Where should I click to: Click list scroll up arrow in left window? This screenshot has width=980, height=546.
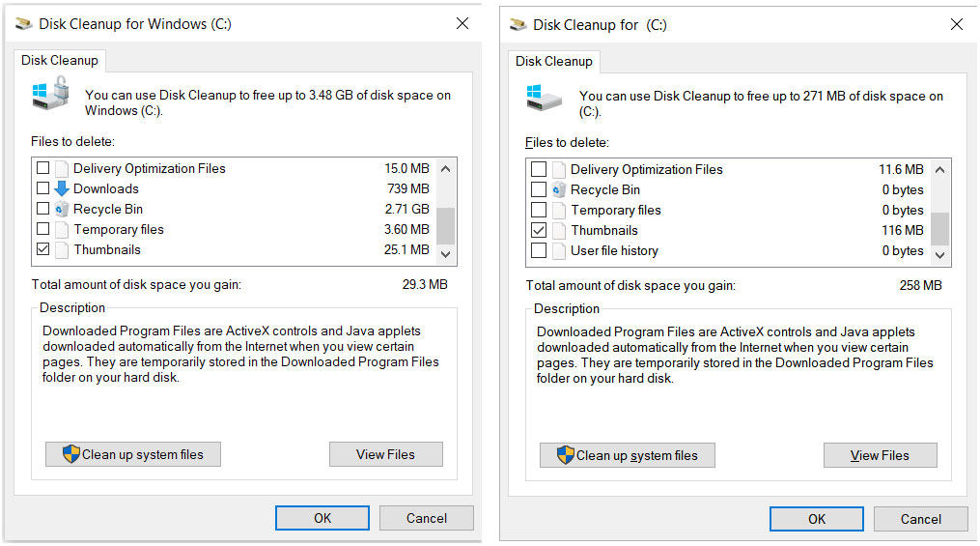click(x=446, y=168)
